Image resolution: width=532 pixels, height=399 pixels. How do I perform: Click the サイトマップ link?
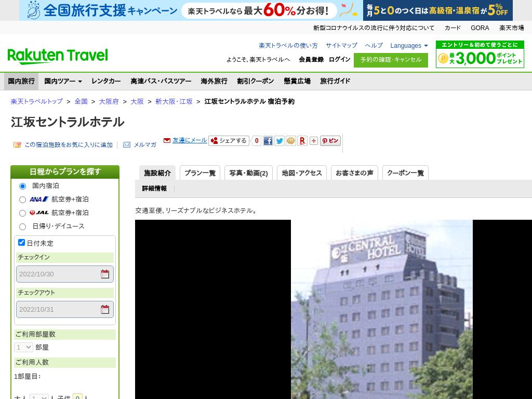342,46
